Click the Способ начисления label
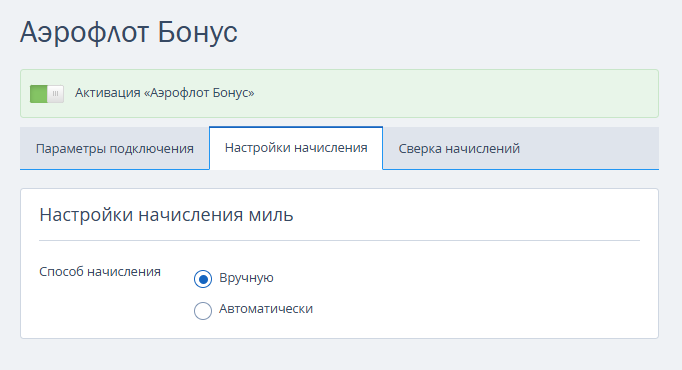The height and width of the screenshot is (370, 682). coord(100,272)
